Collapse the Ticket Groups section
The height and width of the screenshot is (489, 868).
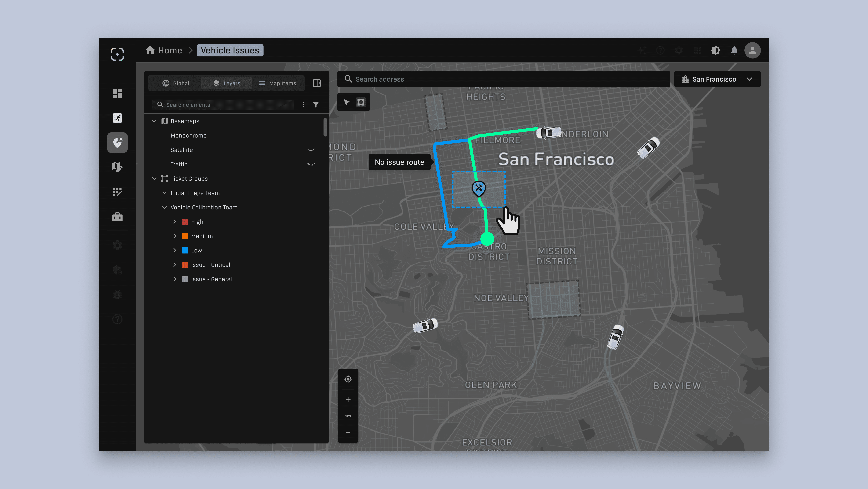[x=154, y=178]
